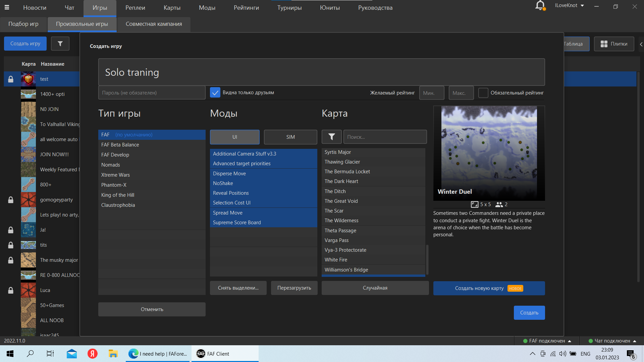The width and height of the screenshot is (644, 362).
Task: Switch to the Реплеи tab
Action: [135, 8]
